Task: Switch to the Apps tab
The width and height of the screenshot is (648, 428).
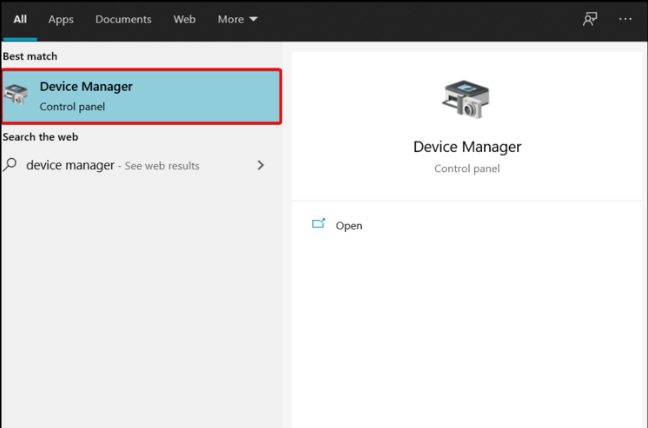Action: coord(61,19)
